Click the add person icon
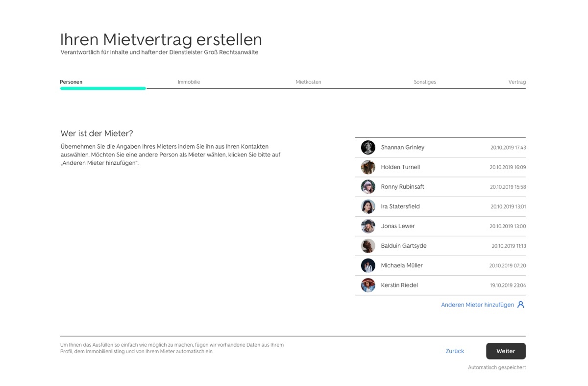Screen dimensions: 588x386 pyautogui.click(x=521, y=305)
